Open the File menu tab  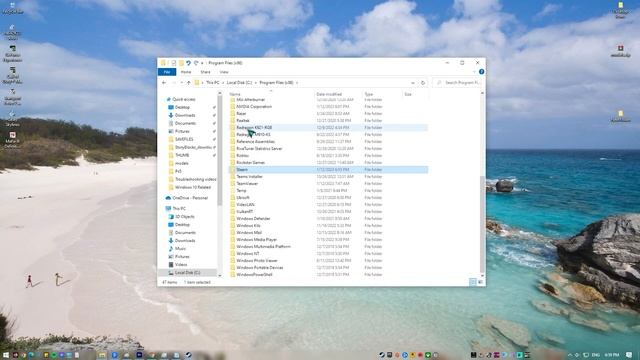click(x=167, y=72)
